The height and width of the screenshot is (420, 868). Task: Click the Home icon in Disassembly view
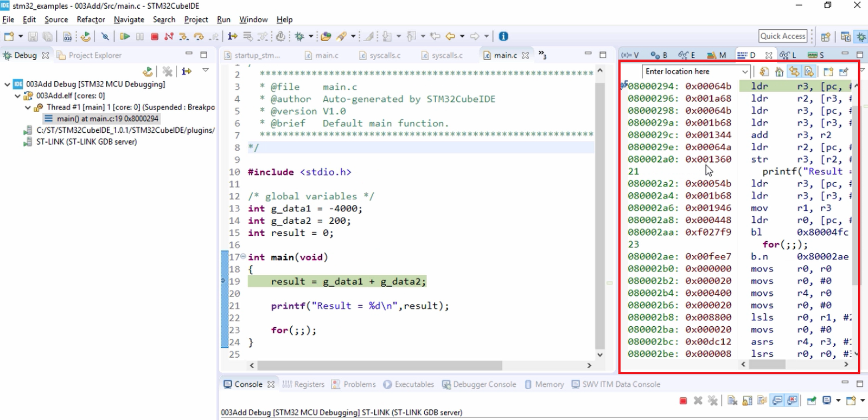pyautogui.click(x=779, y=72)
